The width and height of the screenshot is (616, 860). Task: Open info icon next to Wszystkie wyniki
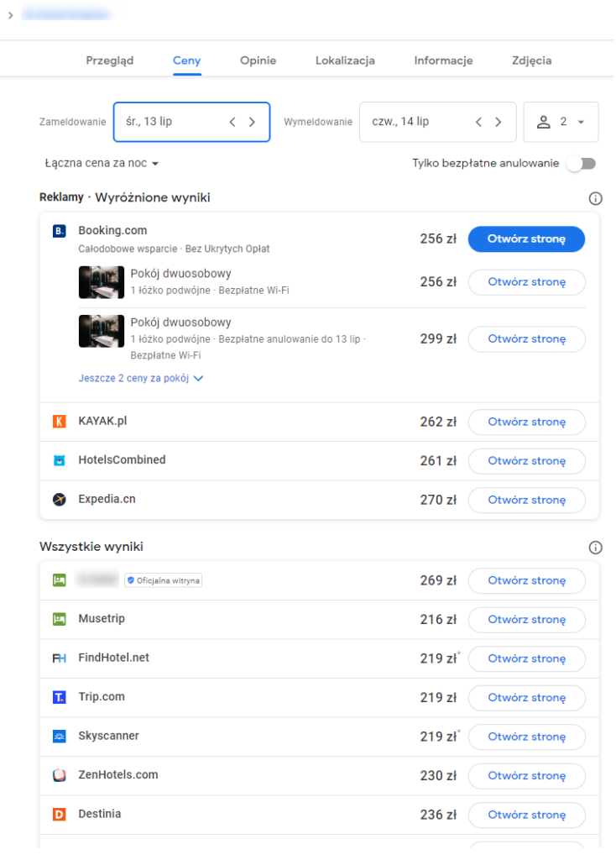click(595, 548)
